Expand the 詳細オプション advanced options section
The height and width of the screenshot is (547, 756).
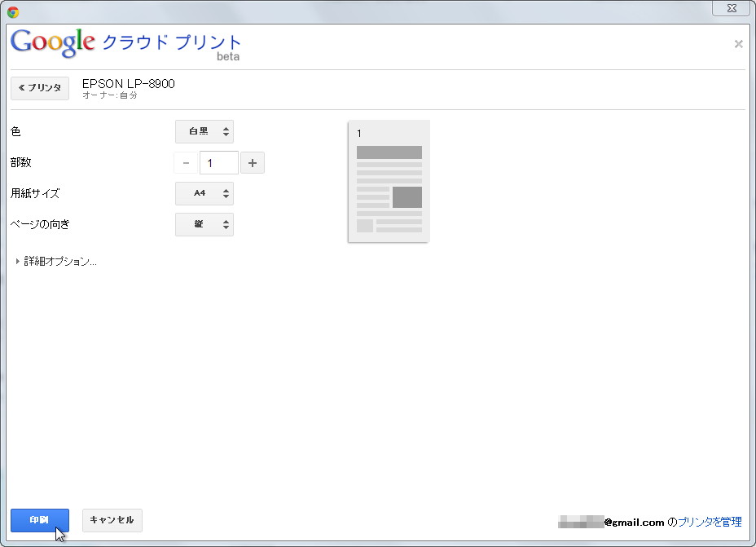pos(61,262)
